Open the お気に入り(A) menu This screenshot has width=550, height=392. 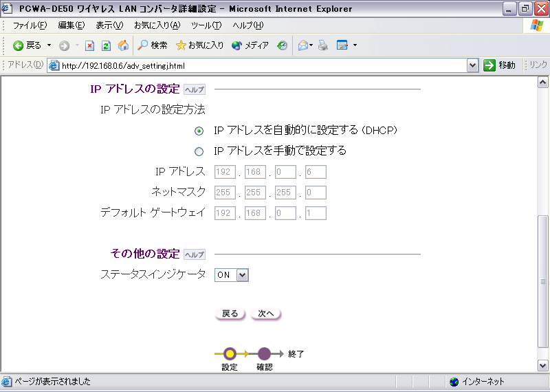157,25
